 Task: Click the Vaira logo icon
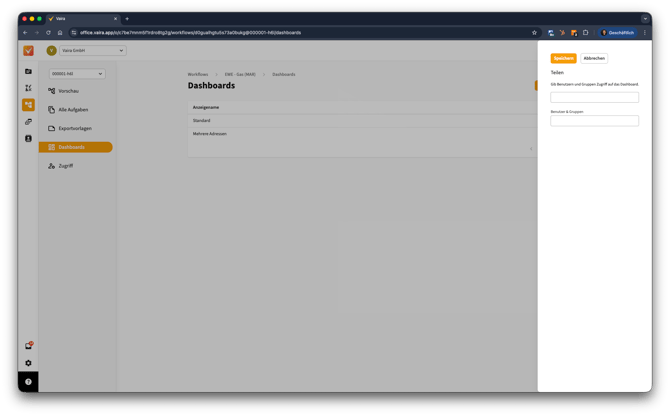28,51
